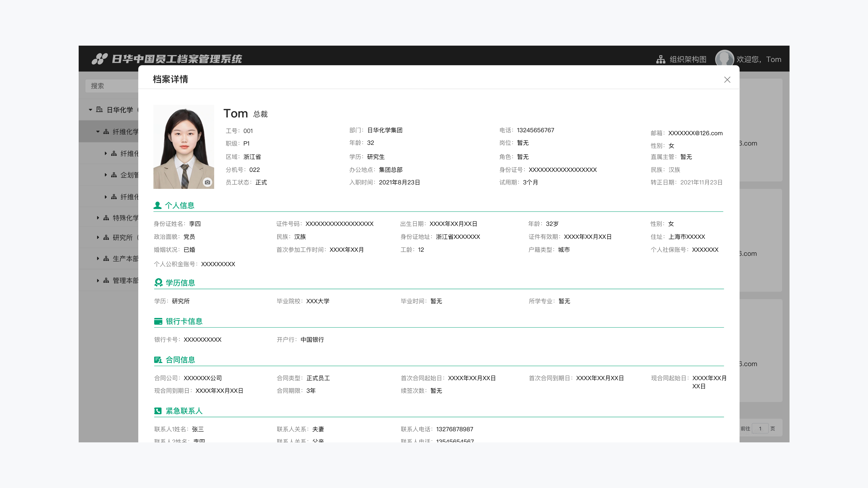This screenshot has height=488, width=868.
Task: Click the badge icon beside 学历信息
Action: [158, 283]
